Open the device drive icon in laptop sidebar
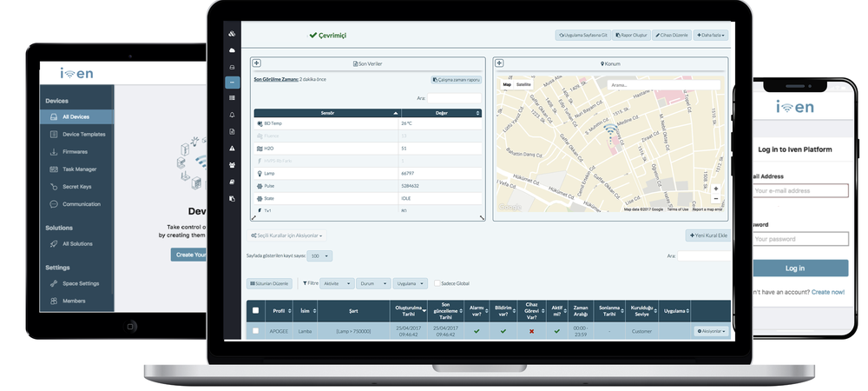This screenshot has height=391, width=868. 232,66
